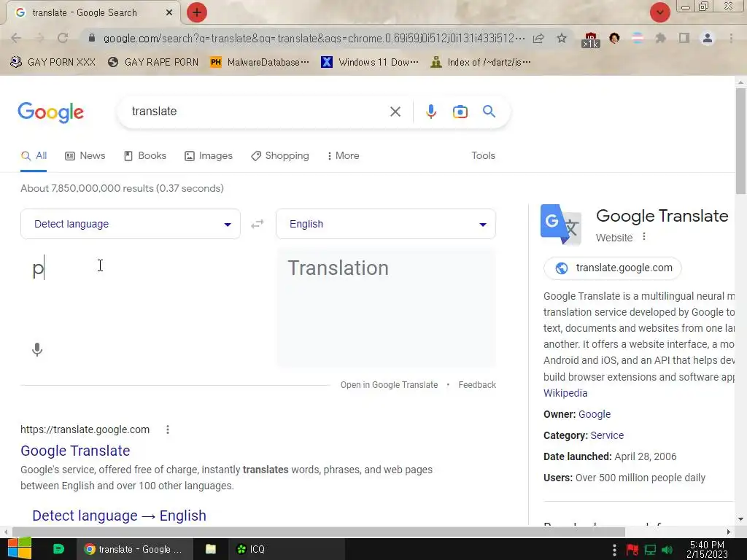This screenshot has width=747, height=560.
Task: Open the Chrome three-dot menu
Action: 731,38
